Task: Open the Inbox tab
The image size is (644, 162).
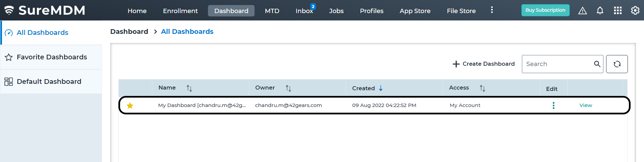Action: (304, 11)
